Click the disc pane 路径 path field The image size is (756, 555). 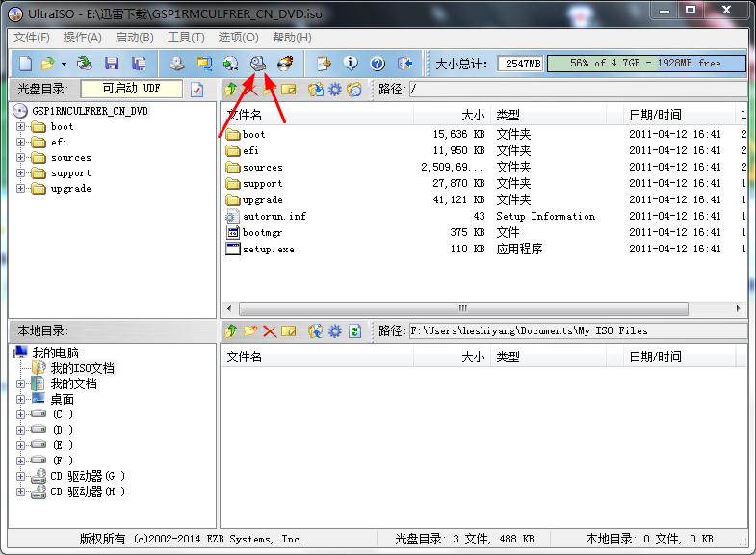click(578, 90)
